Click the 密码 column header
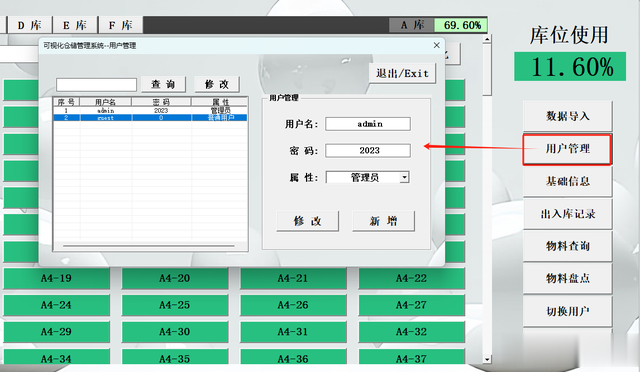The image size is (640, 372). 161,102
